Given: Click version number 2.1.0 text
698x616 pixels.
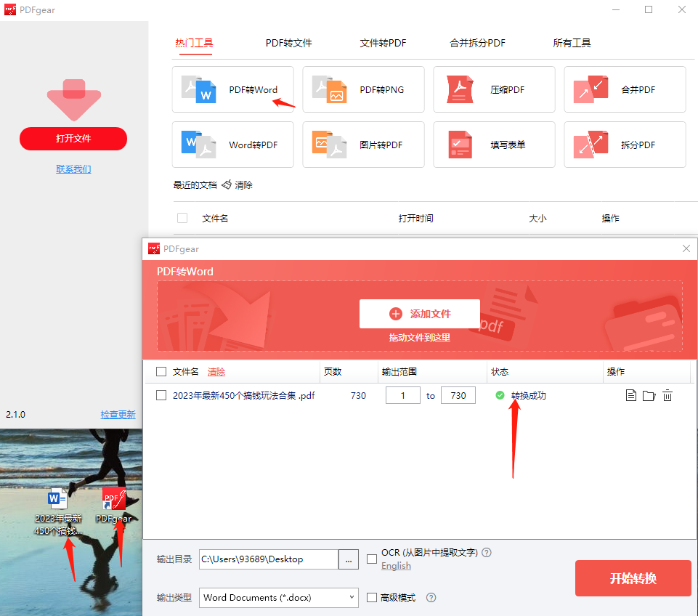Looking at the screenshot, I should 15,414.
